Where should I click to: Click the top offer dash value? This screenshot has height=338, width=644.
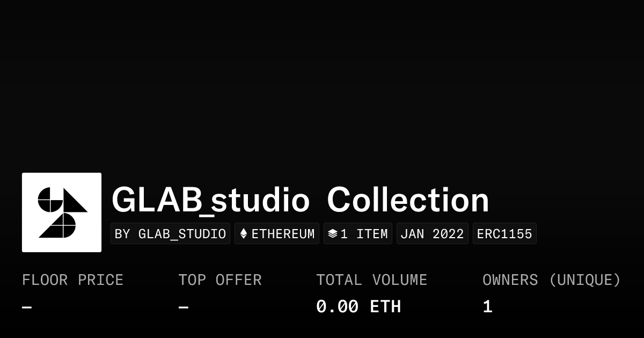click(x=184, y=307)
